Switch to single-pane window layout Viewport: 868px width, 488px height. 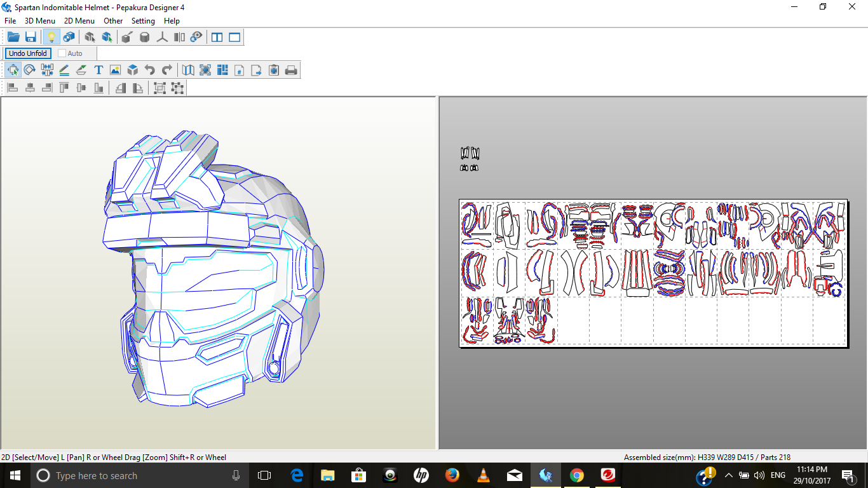point(235,37)
